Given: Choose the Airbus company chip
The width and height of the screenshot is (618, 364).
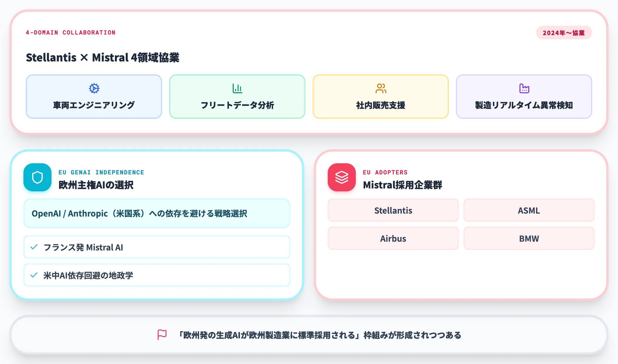Looking at the screenshot, I should click(393, 238).
